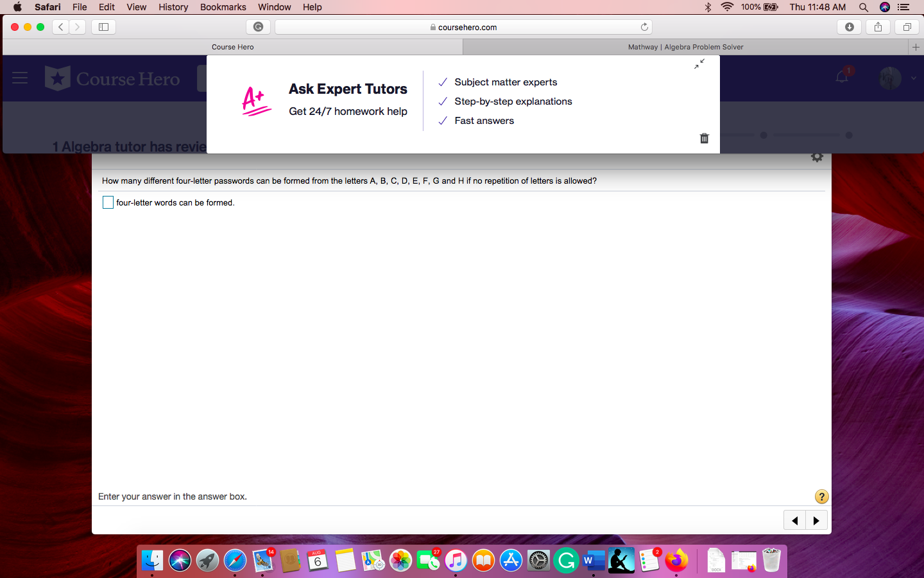Open Firefox from the Dock

pos(676,561)
